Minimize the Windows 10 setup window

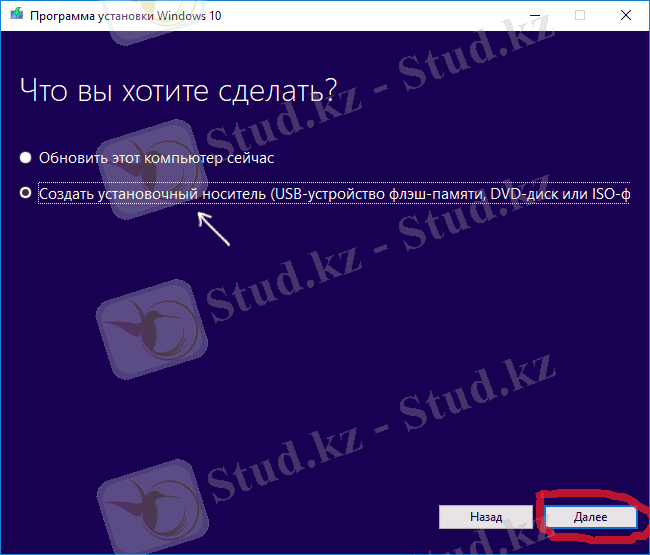point(535,15)
